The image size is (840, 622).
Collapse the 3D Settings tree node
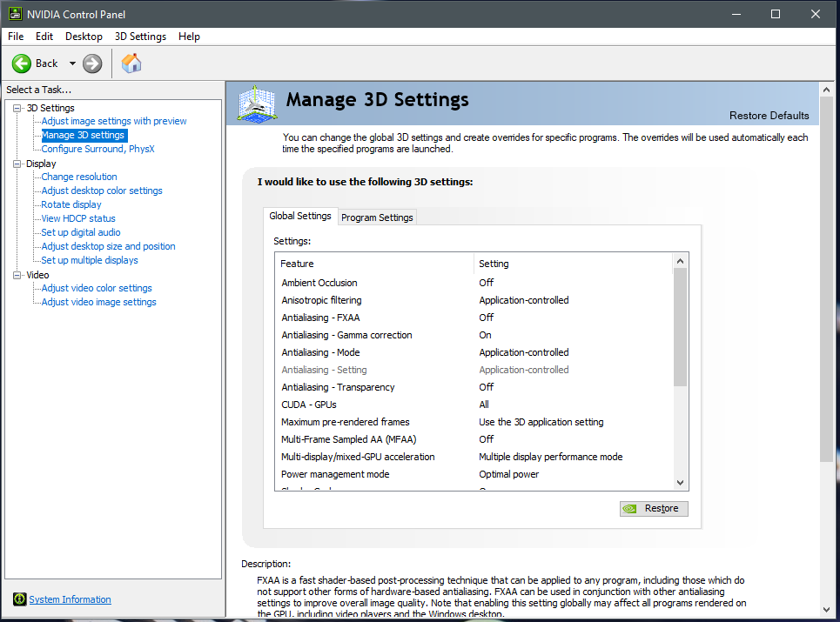[x=17, y=108]
